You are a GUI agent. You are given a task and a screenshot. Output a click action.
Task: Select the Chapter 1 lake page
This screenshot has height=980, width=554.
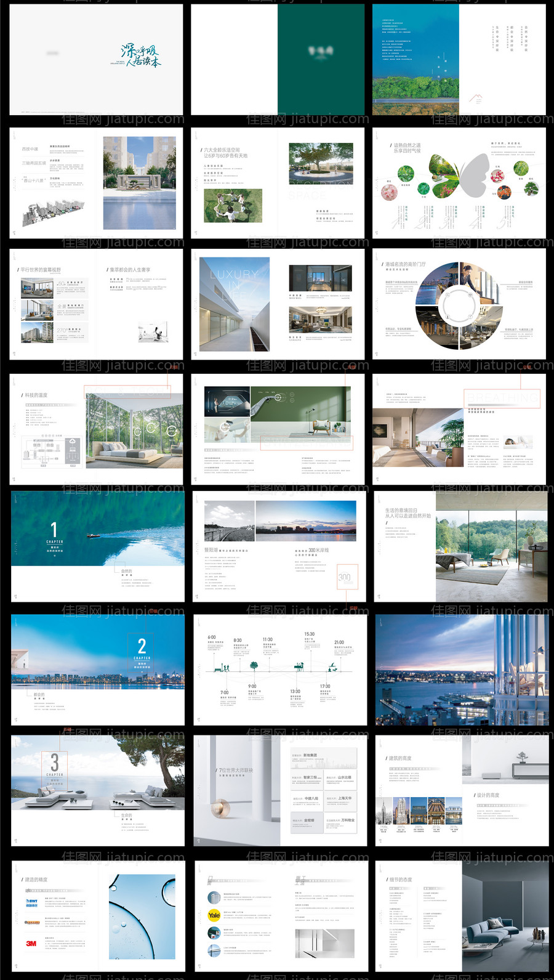pyautogui.click(x=97, y=546)
